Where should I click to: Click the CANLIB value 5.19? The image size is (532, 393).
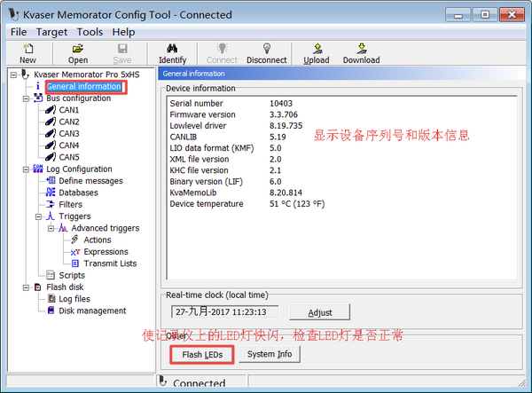278,138
